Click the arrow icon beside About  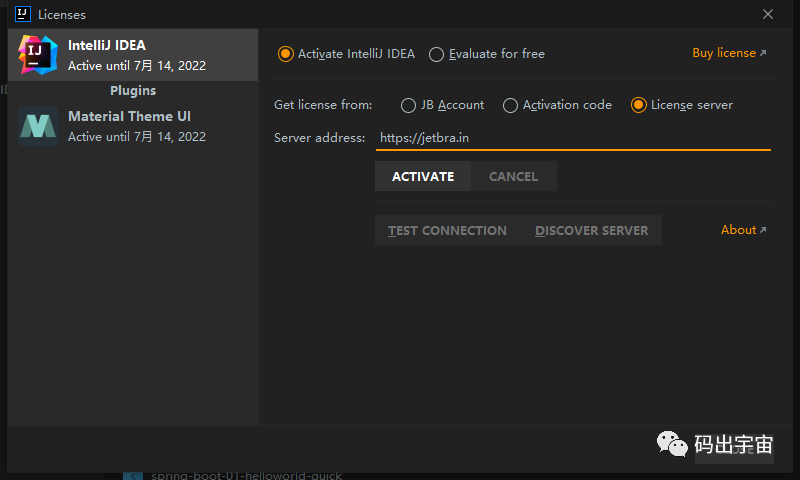[x=763, y=230]
